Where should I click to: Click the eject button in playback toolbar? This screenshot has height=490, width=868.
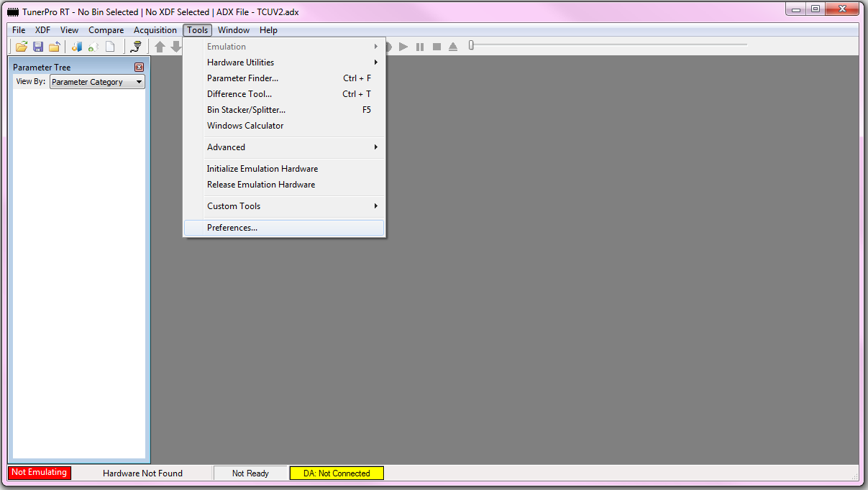tap(453, 47)
